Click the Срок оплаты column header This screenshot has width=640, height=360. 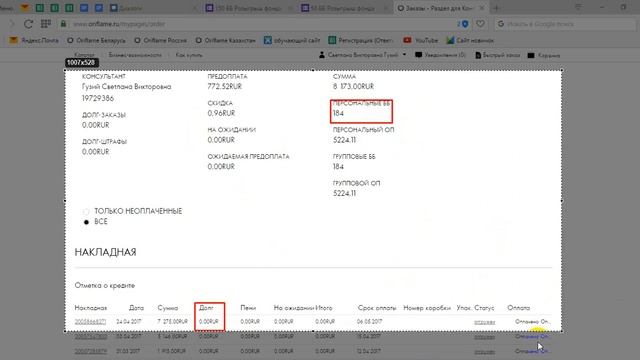[377, 308]
